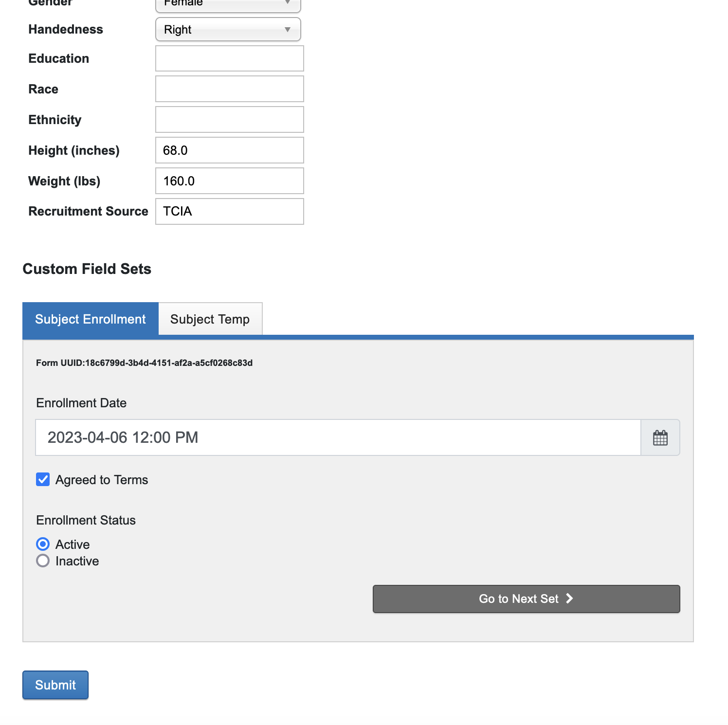Open the Handedness dropdown
The image size is (728, 725).
click(228, 30)
